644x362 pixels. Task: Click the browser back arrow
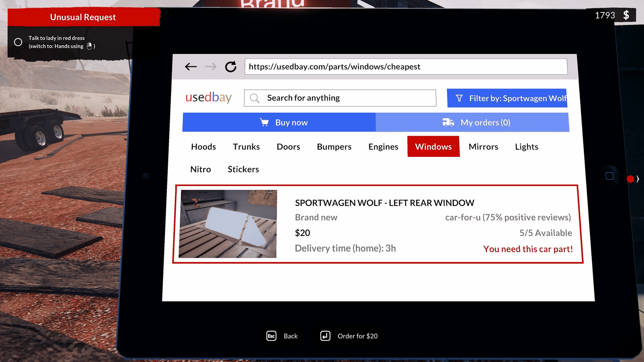[x=191, y=67]
